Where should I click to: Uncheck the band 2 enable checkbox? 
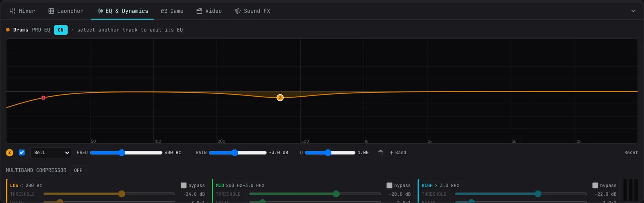click(22, 153)
